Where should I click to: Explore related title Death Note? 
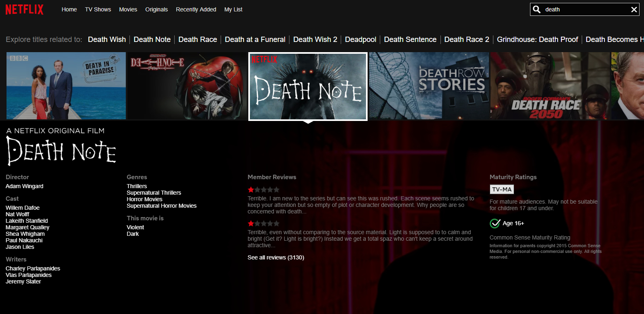pos(152,40)
